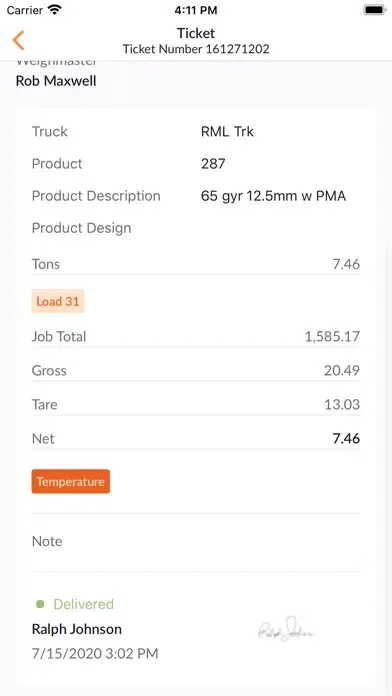Tap the green Delivered status dot
This screenshot has width=392, height=696.
(40, 604)
